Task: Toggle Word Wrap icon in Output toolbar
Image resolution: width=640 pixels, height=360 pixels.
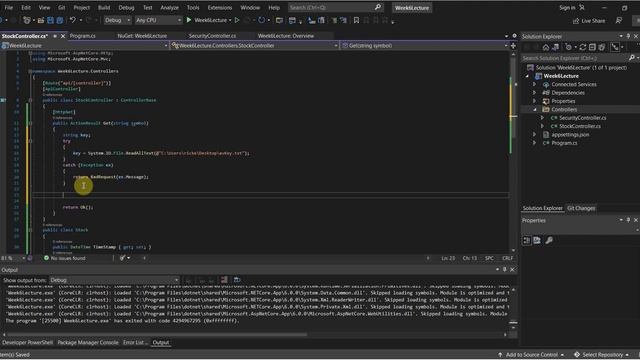Action: (237, 280)
